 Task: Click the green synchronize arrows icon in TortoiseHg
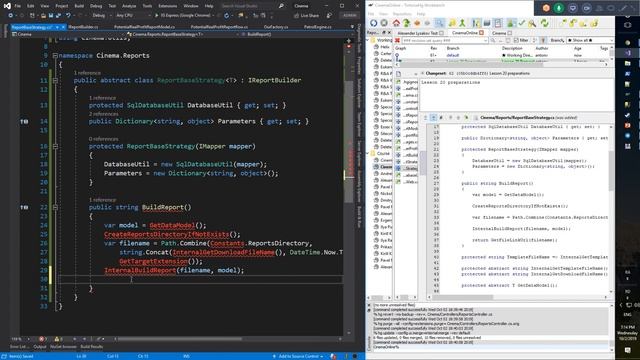click(544, 23)
